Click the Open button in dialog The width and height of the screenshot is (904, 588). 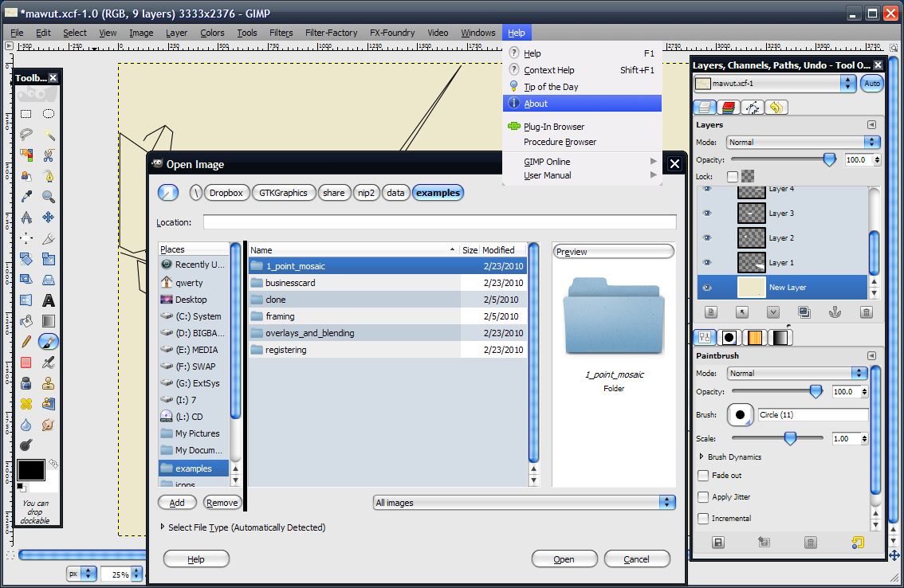[x=564, y=559]
